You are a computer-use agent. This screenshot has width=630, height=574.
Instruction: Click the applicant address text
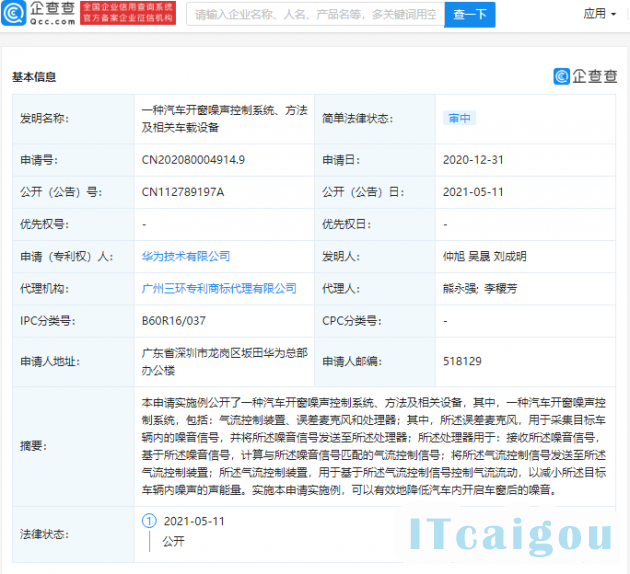click(224, 362)
